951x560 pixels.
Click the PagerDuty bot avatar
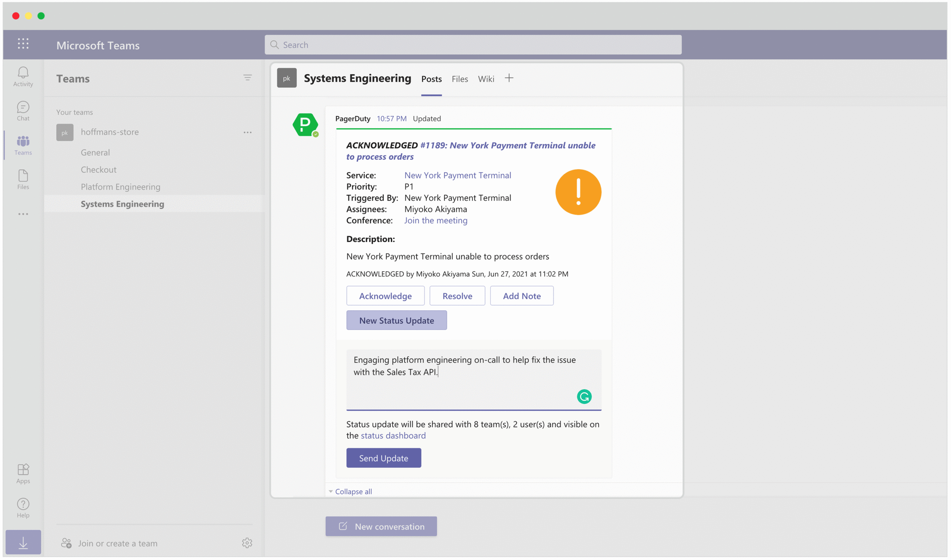click(x=305, y=125)
